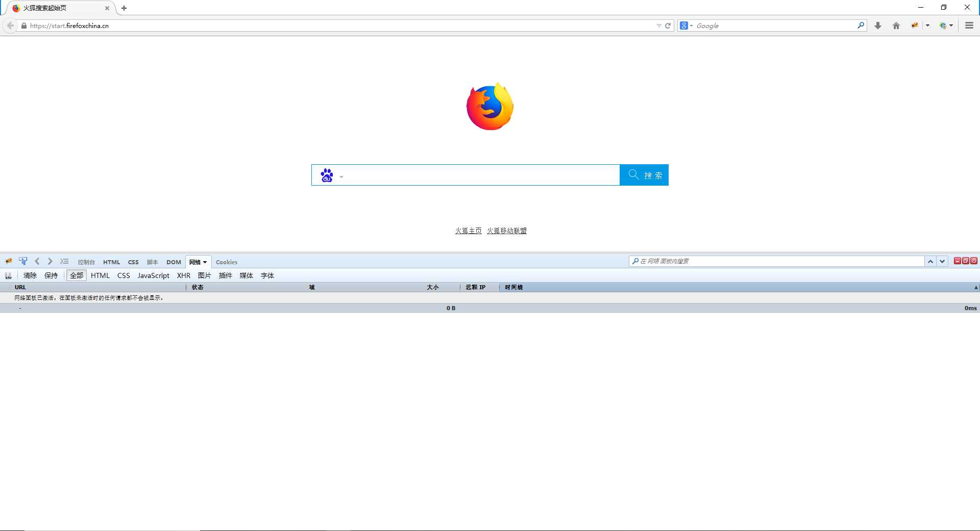Filter network requests by 图片
Viewport: 980px width, 531px height.
pyautogui.click(x=205, y=275)
